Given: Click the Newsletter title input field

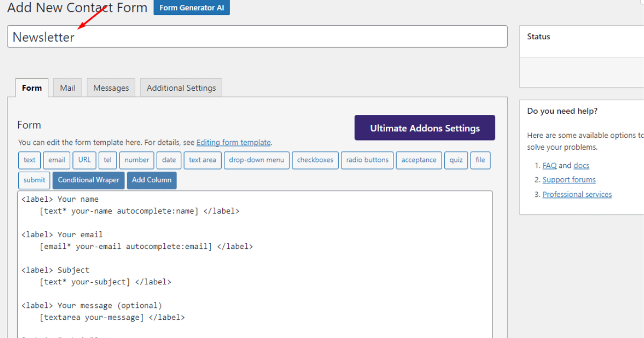Looking at the screenshot, I should tap(257, 37).
